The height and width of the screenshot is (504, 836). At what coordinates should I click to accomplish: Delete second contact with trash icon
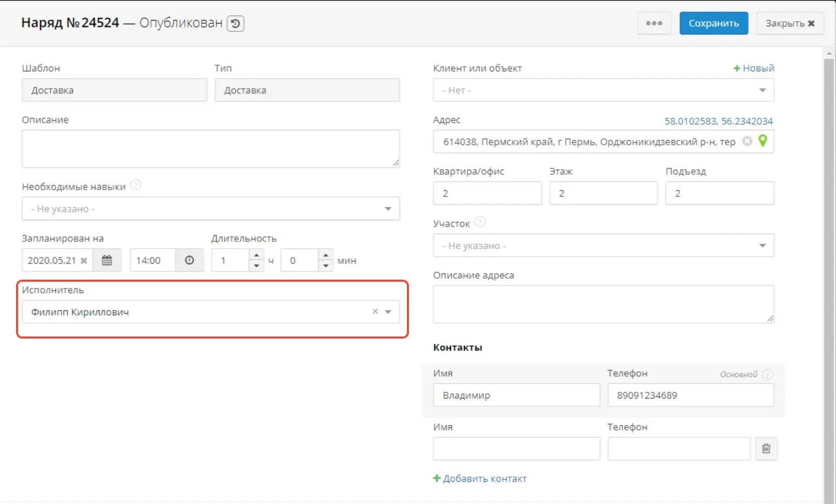click(x=766, y=449)
